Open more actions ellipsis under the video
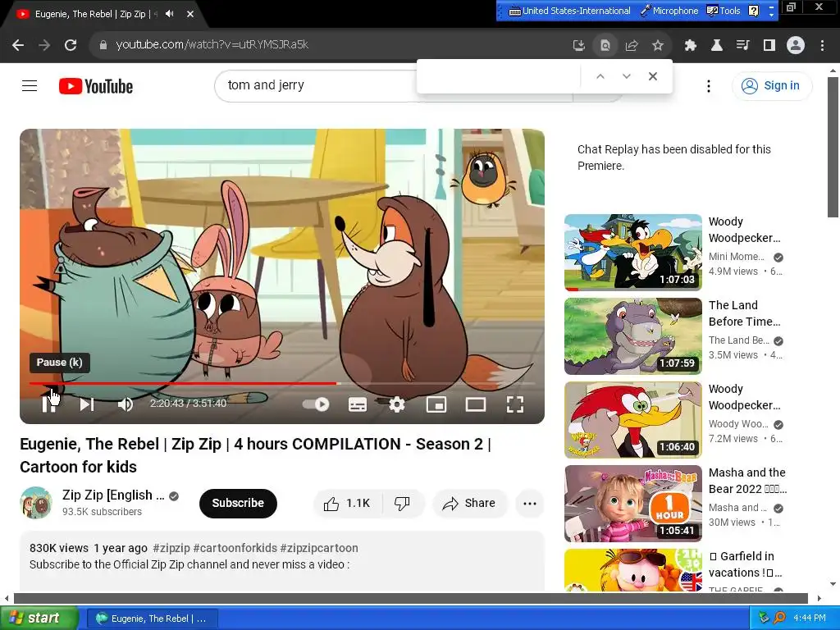 (x=530, y=504)
